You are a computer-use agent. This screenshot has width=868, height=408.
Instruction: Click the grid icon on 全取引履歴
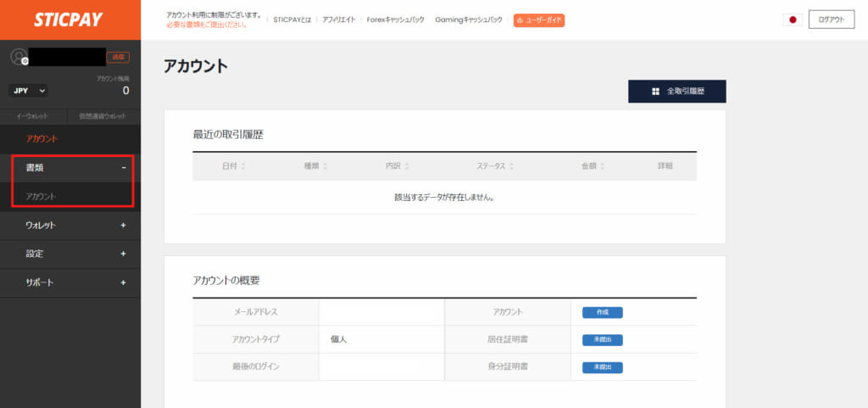point(655,92)
